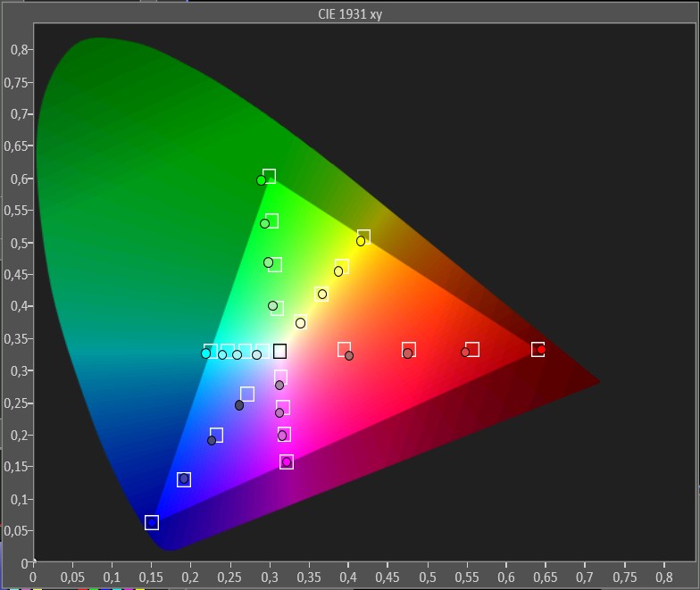Select the green primary target square
This screenshot has width=700, height=590.
(x=269, y=177)
